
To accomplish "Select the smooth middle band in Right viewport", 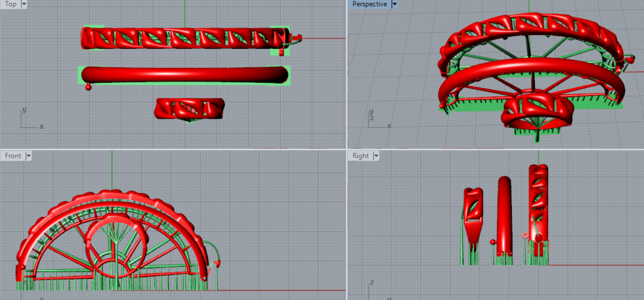I will click(x=504, y=216).
